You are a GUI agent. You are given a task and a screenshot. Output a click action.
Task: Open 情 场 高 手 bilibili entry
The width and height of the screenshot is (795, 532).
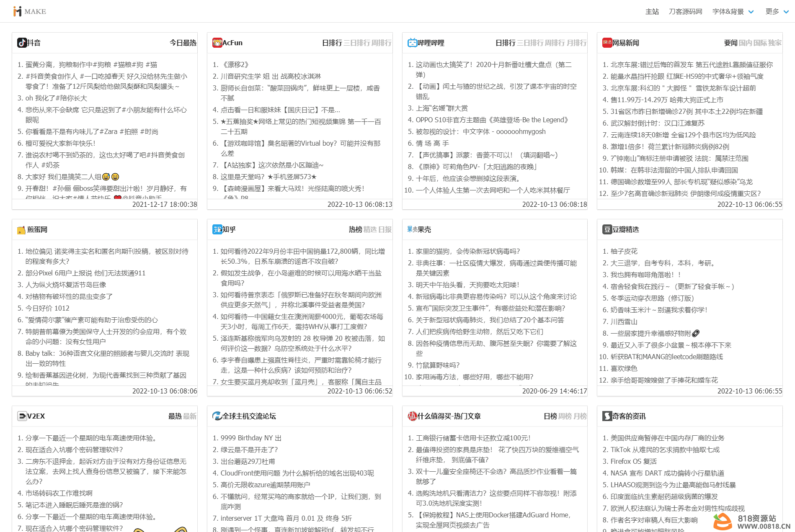[x=432, y=143]
